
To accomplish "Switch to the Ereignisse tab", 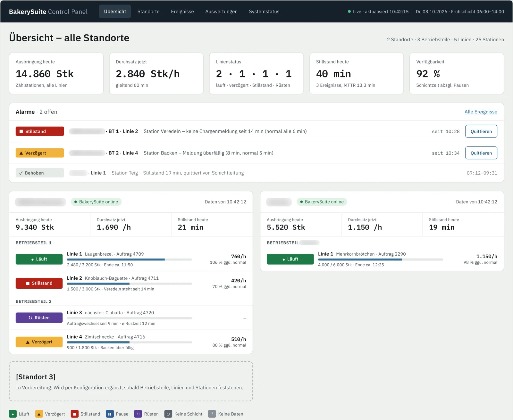I will click(182, 12).
